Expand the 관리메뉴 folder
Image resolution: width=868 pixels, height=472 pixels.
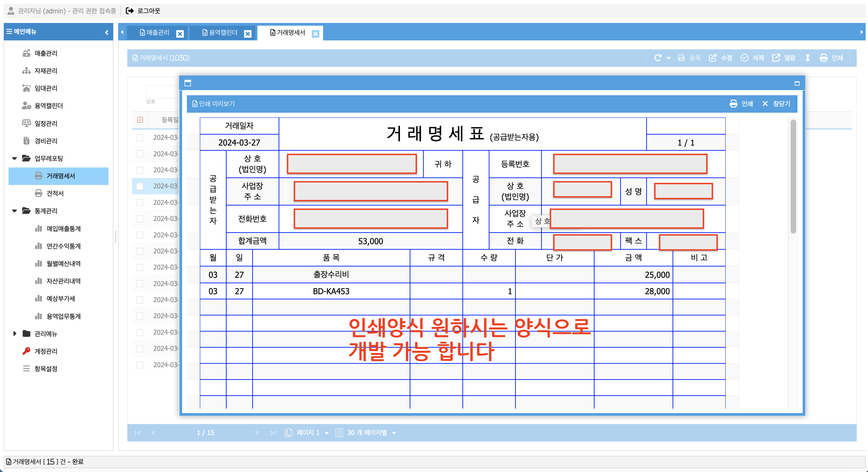click(x=14, y=334)
